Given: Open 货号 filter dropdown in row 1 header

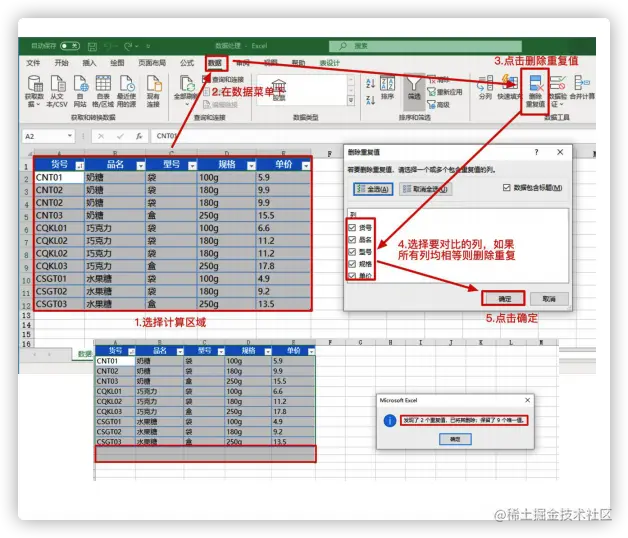Looking at the screenshot, I should [80, 165].
